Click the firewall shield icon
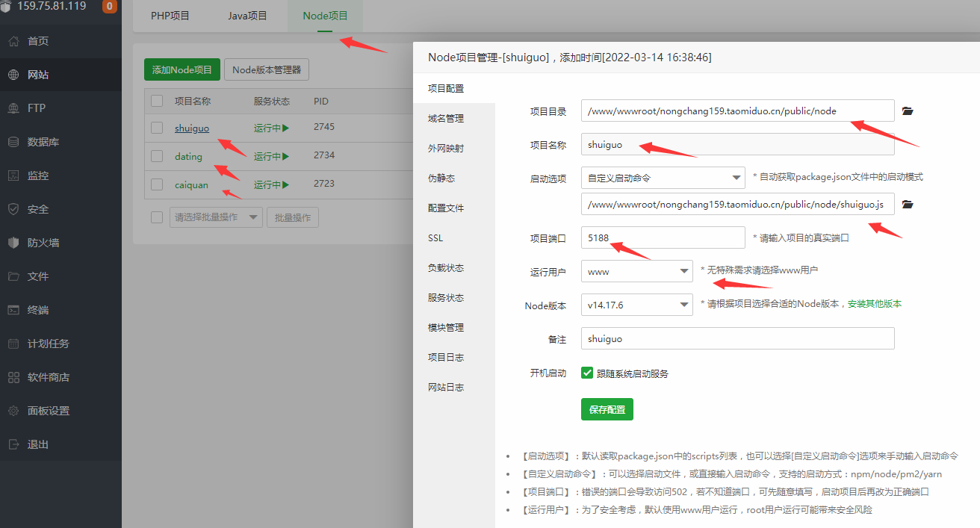The width and height of the screenshot is (980, 528). pos(13,243)
